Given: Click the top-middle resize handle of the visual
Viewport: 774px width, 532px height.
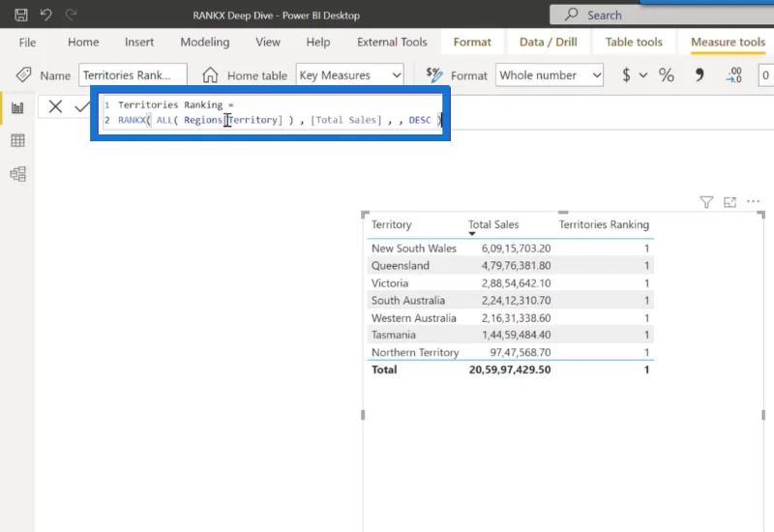Looking at the screenshot, I should (x=563, y=213).
